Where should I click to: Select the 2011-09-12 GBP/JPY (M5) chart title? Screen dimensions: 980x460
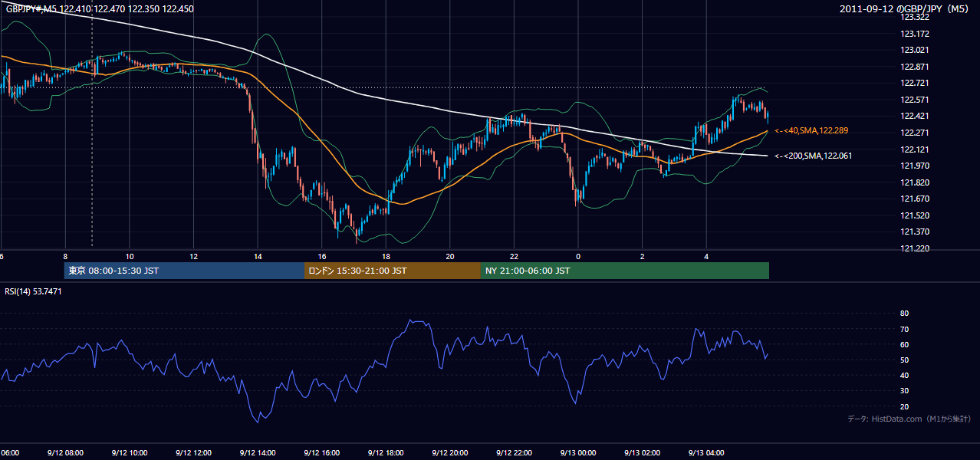[x=905, y=9]
